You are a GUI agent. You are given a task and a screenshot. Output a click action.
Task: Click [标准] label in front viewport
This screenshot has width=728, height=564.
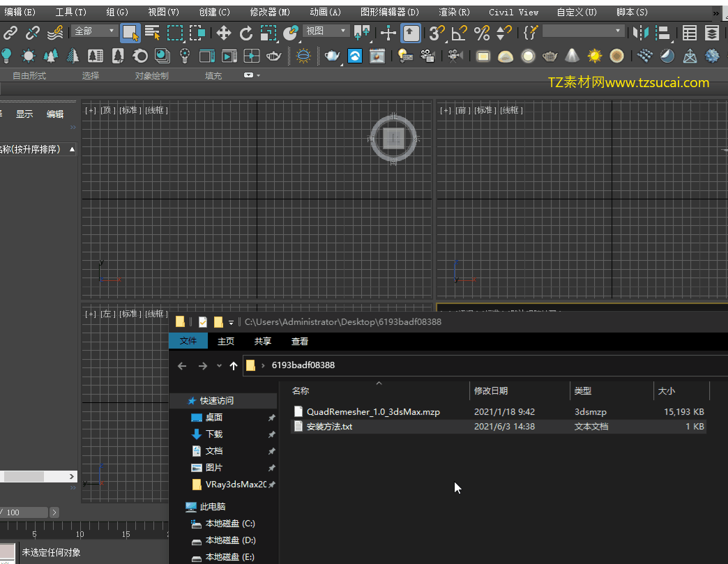(x=485, y=110)
